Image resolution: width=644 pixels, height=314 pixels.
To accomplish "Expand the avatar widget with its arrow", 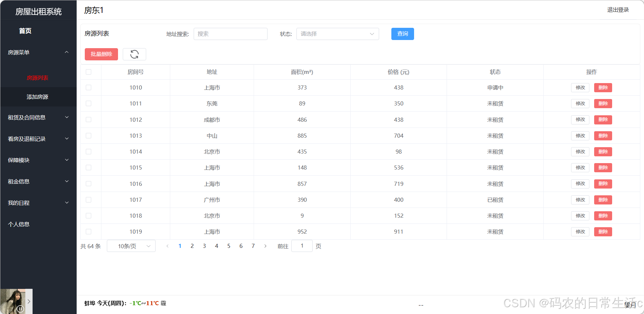I will [x=29, y=301].
